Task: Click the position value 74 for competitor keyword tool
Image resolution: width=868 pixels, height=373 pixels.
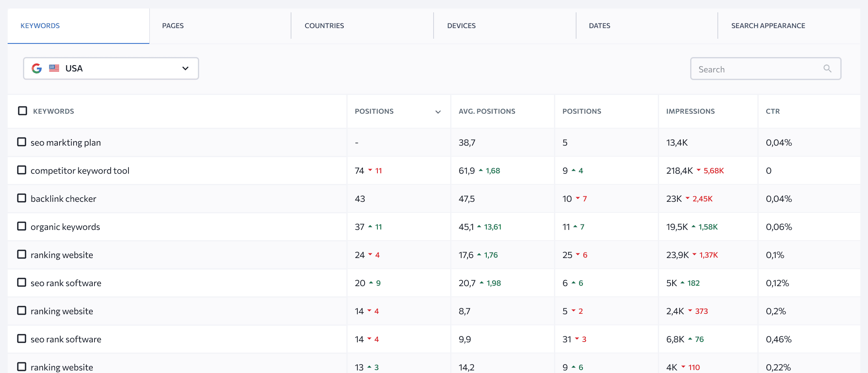Action: pos(360,171)
